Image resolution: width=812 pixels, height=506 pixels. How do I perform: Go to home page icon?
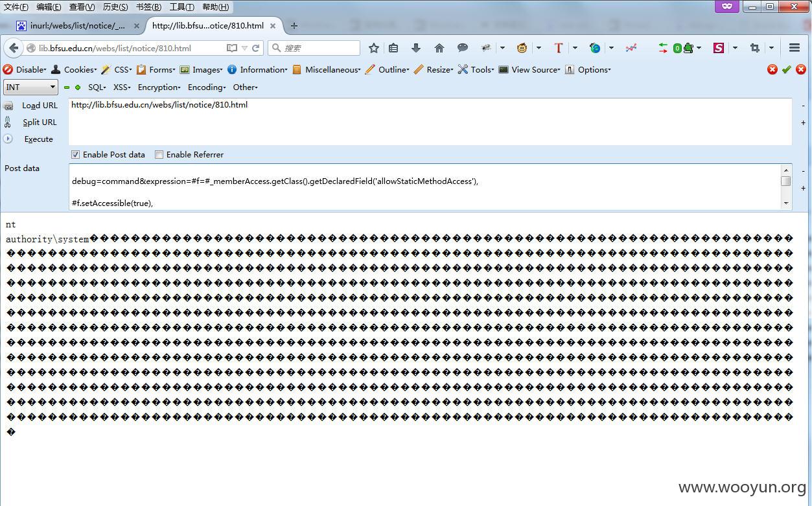click(439, 48)
